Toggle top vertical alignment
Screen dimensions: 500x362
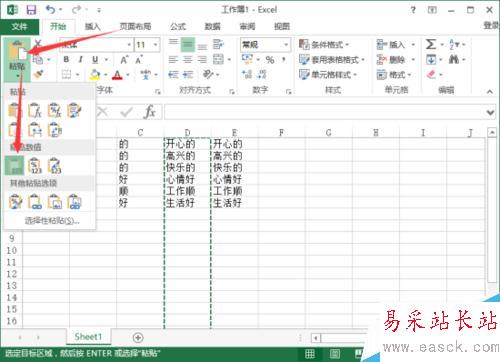tap(173, 44)
